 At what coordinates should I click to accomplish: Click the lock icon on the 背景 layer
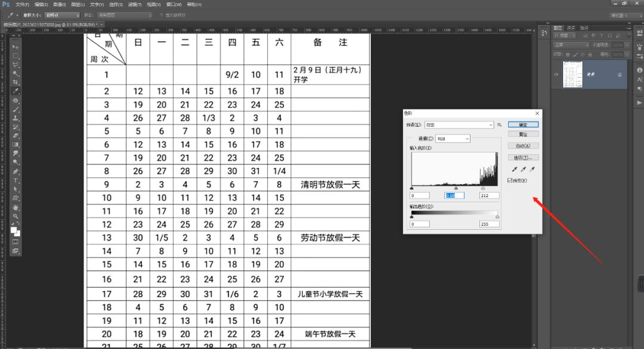(x=619, y=74)
